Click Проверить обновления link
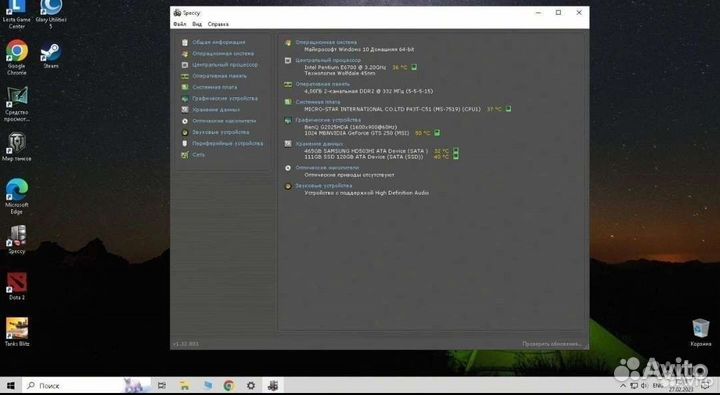This screenshot has height=395, width=720. coord(551,344)
